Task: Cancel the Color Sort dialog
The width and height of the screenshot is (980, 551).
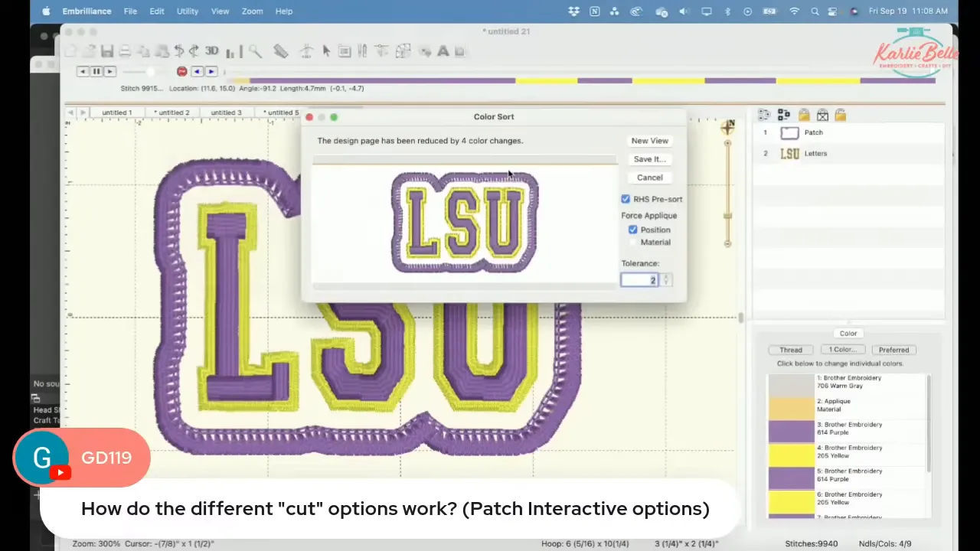Action: (650, 178)
